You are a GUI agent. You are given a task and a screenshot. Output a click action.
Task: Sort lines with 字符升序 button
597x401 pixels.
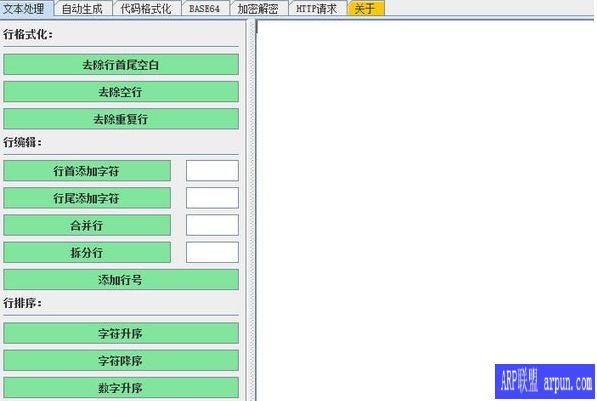click(121, 333)
